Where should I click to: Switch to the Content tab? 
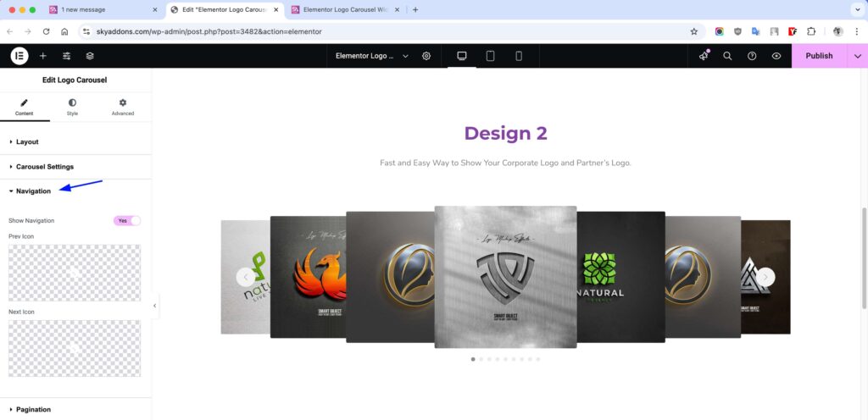pos(25,108)
